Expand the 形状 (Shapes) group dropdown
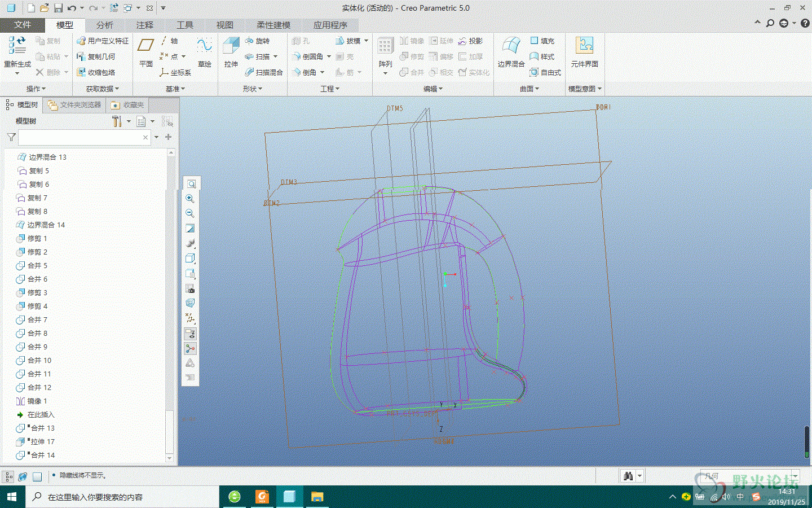This screenshot has width=812, height=508. 253,89
